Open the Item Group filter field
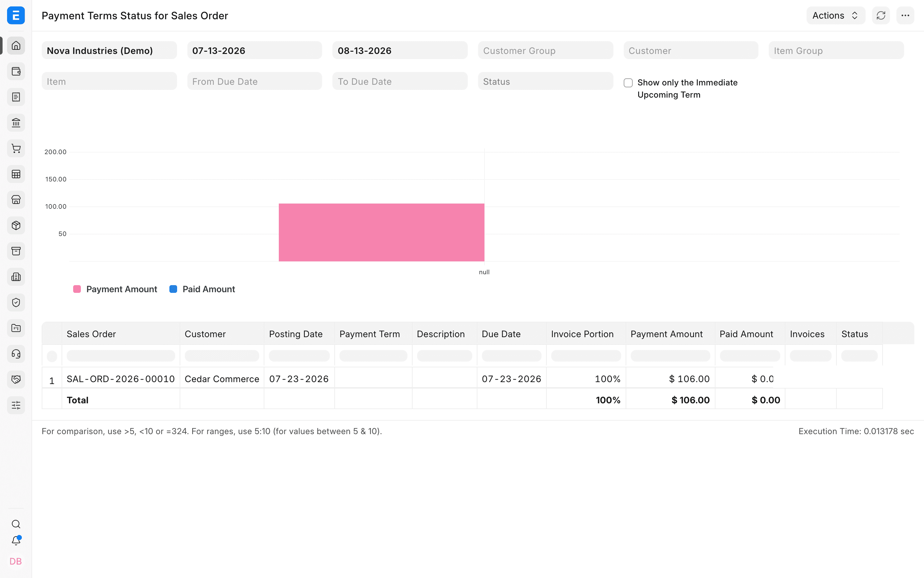This screenshot has height=578, width=924. pos(836,50)
